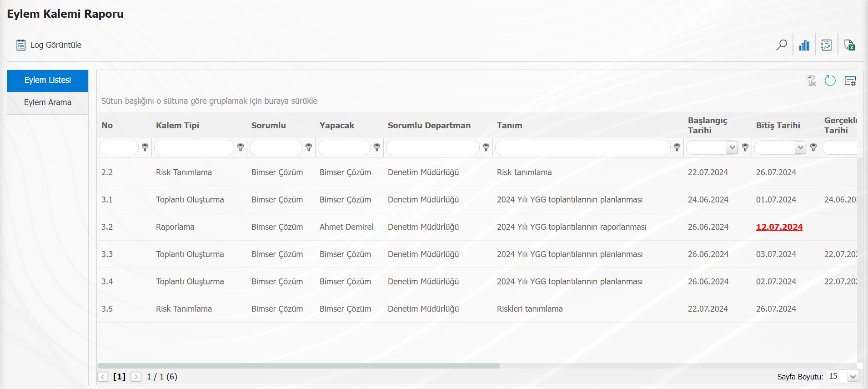Select row number 3.3 cell
This screenshot has height=389, width=868.
pos(107,254)
